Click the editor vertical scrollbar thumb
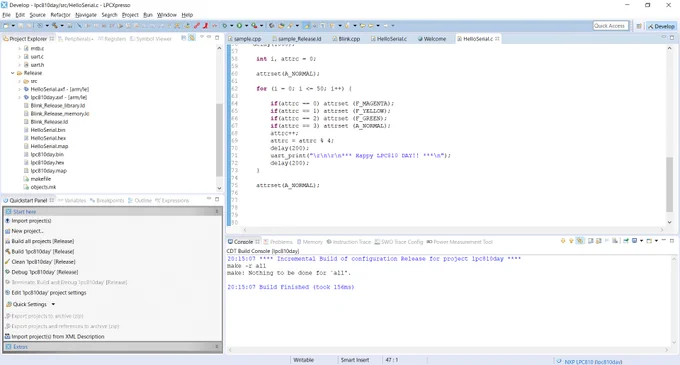680x365 pixels. [670, 184]
